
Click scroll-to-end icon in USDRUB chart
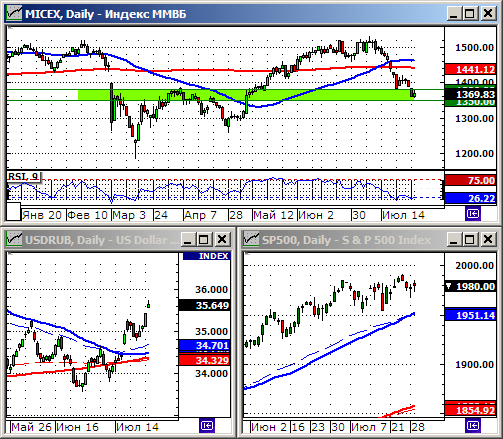tap(207, 426)
